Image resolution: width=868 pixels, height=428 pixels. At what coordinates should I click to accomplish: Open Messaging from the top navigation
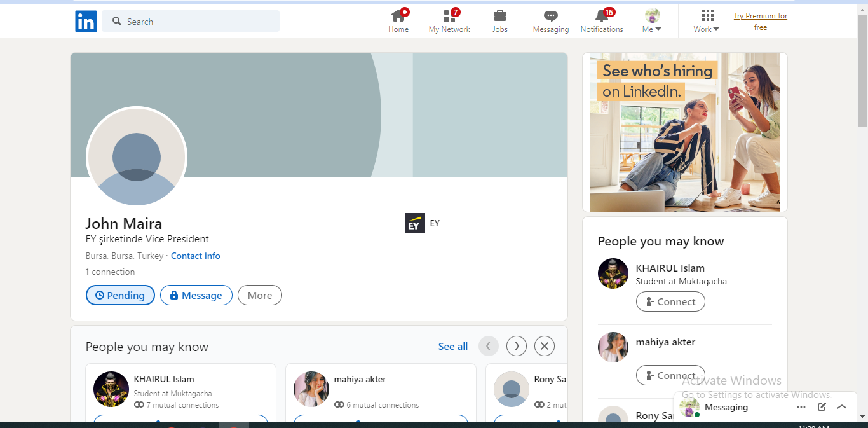coord(551,21)
